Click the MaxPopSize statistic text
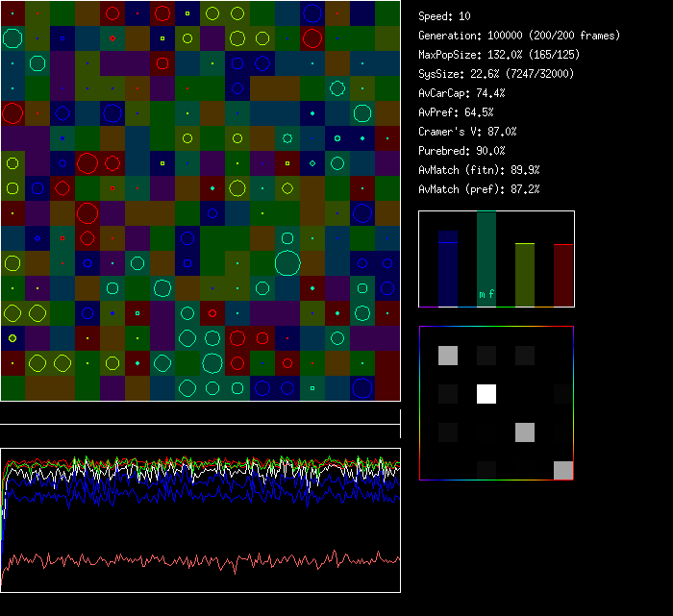This screenshot has width=673, height=616. click(496, 55)
